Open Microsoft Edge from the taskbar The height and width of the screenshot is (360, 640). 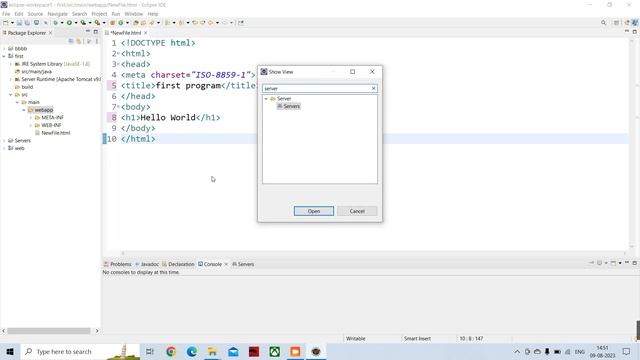pos(191,351)
